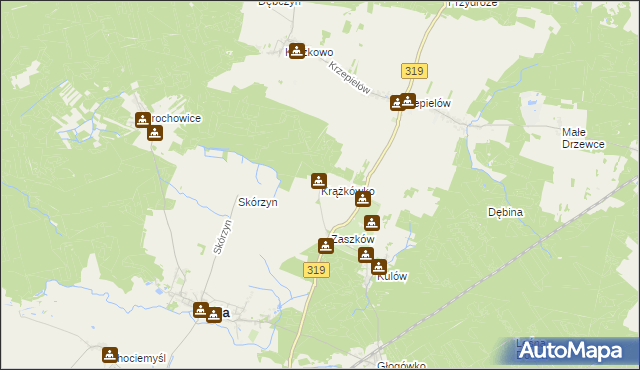Screen dimensions: 640x370
Task: Click the right marker icon at Krzepielów
Action: tap(408, 101)
